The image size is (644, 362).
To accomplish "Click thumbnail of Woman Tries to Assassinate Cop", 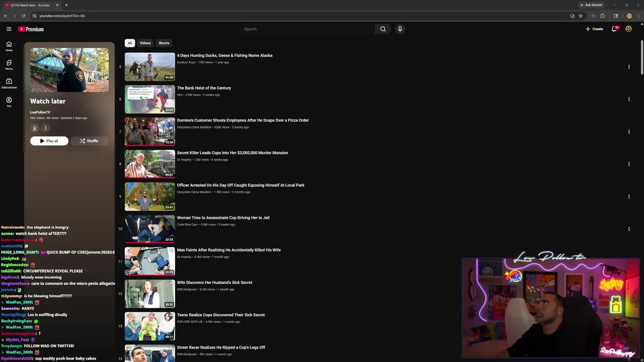I will 150,229.
